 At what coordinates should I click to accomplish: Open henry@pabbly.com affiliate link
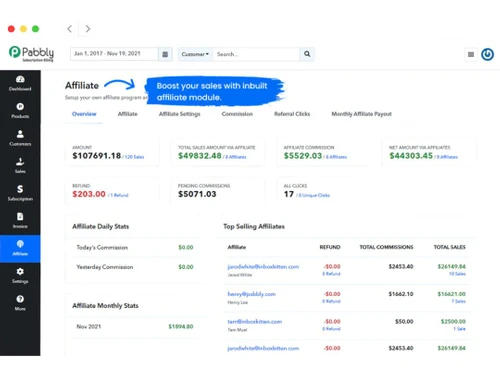(x=251, y=294)
